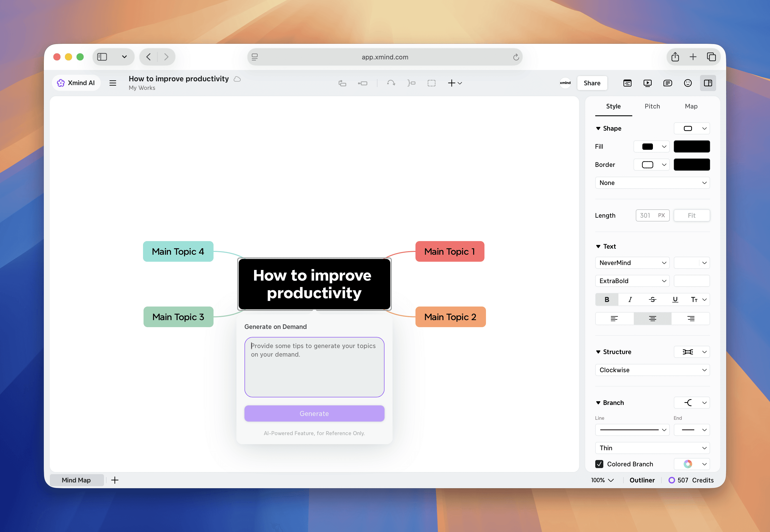Open the NeverMind font dropdown
Viewport: 770px width, 532px height.
coord(632,263)
